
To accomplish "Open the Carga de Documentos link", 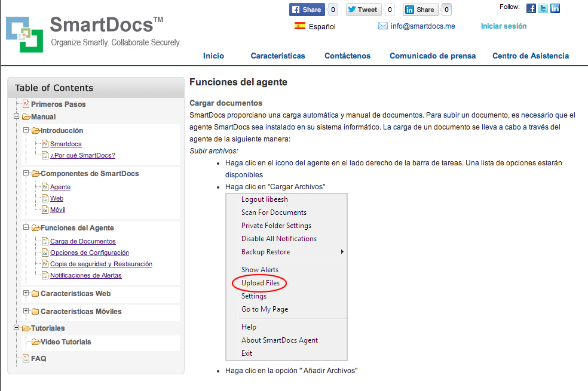I will click(x=83, y=242).
